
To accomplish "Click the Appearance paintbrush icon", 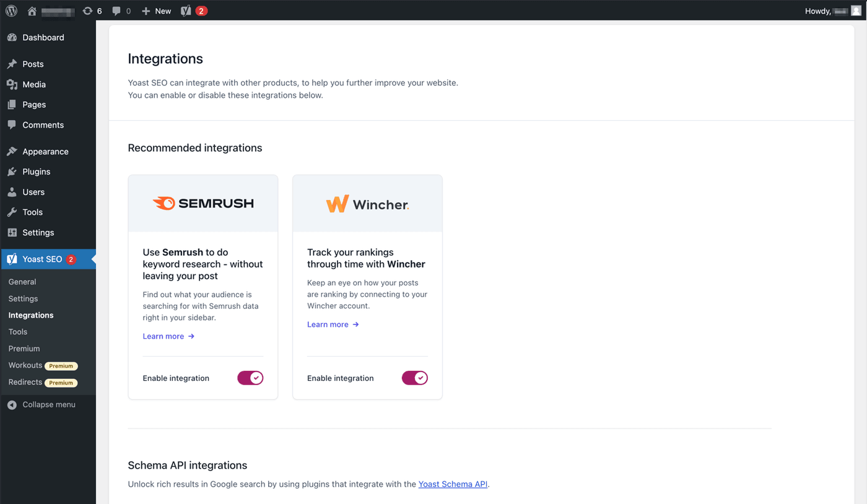I will click(x=12, y=152).
